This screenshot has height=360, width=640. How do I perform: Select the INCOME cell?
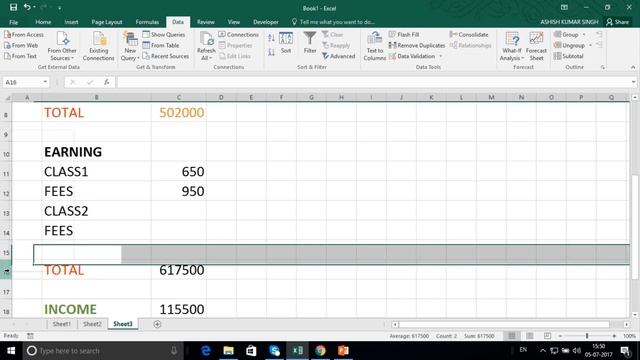point(96,309)
